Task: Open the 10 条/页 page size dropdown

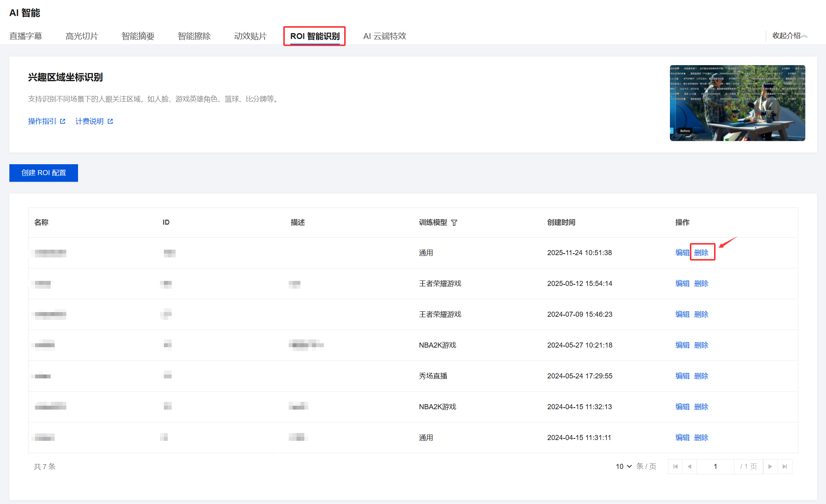Action: (x=623, y=467)
